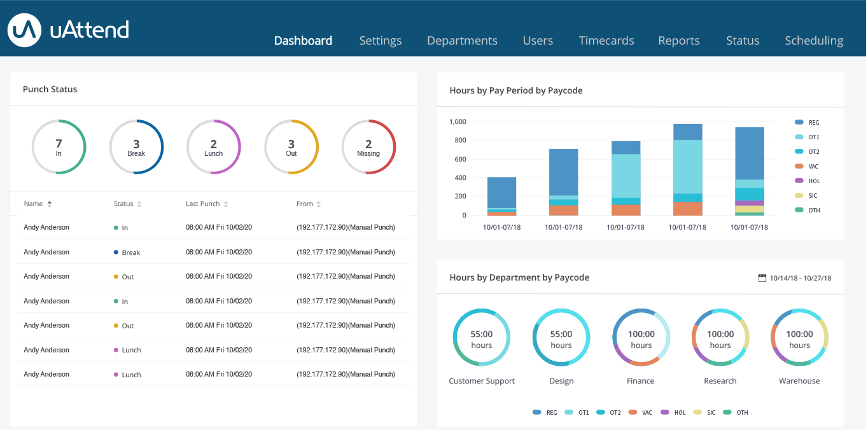Image resolution: width=868 pixels, height=430 pixels.
Task: Open the calendar date range icon
Action: [762, 278]
